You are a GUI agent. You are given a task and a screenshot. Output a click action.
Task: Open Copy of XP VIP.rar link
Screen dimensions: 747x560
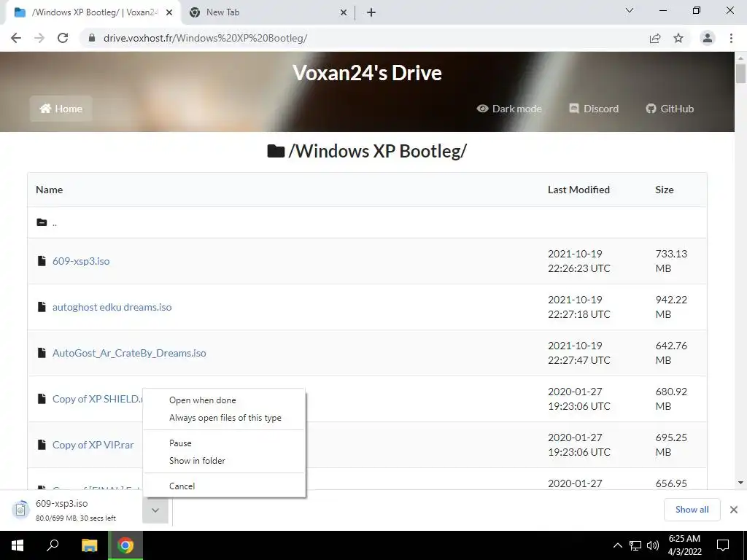93,445
